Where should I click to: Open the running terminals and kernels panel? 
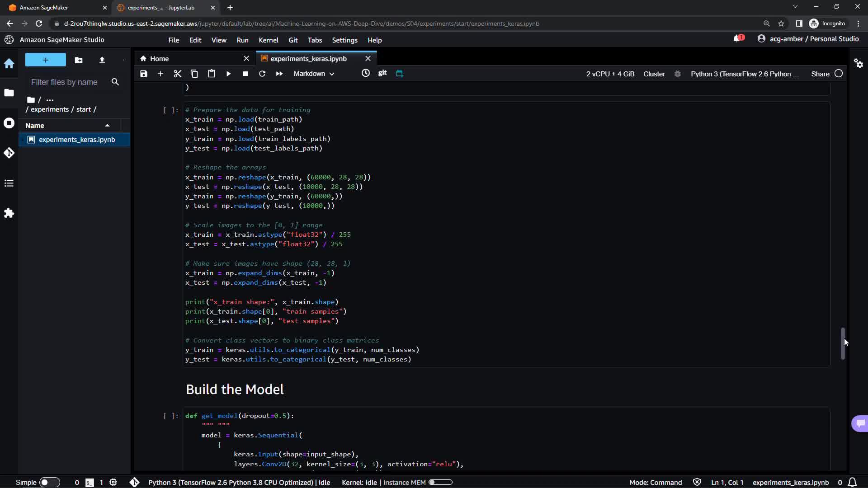coord(9,123)
